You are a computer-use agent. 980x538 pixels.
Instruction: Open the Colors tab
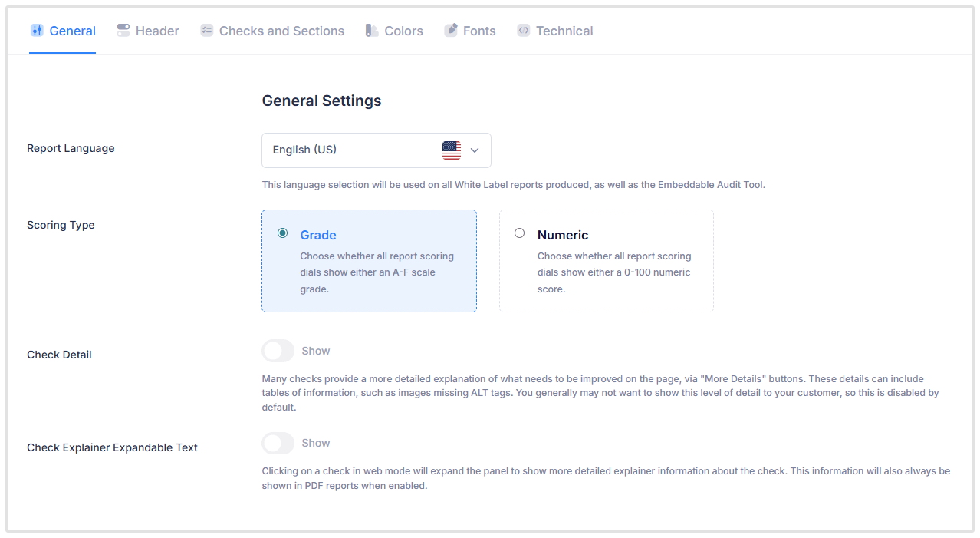pyautogui.click(x=403, y=31)
